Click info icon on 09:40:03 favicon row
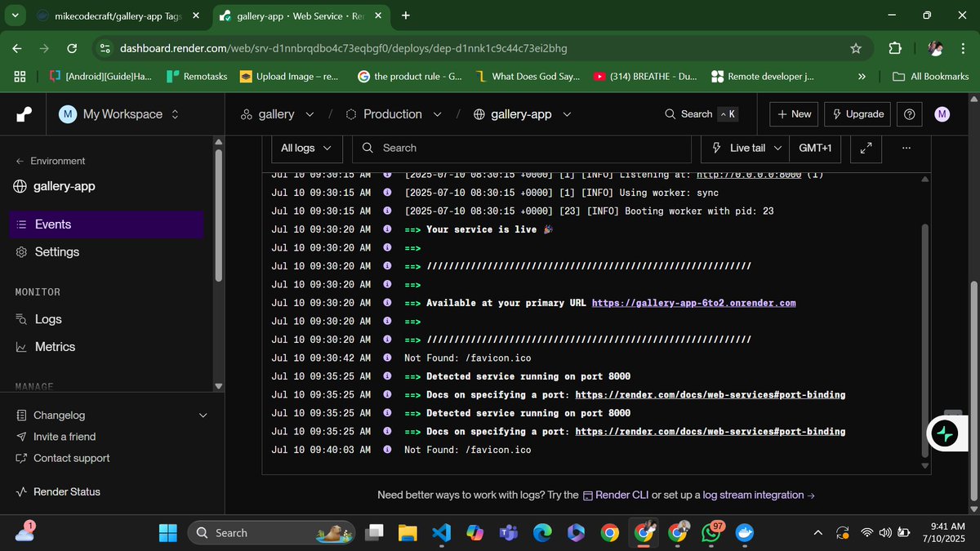Viewport: 980px width, 551px height. (387, 450)
